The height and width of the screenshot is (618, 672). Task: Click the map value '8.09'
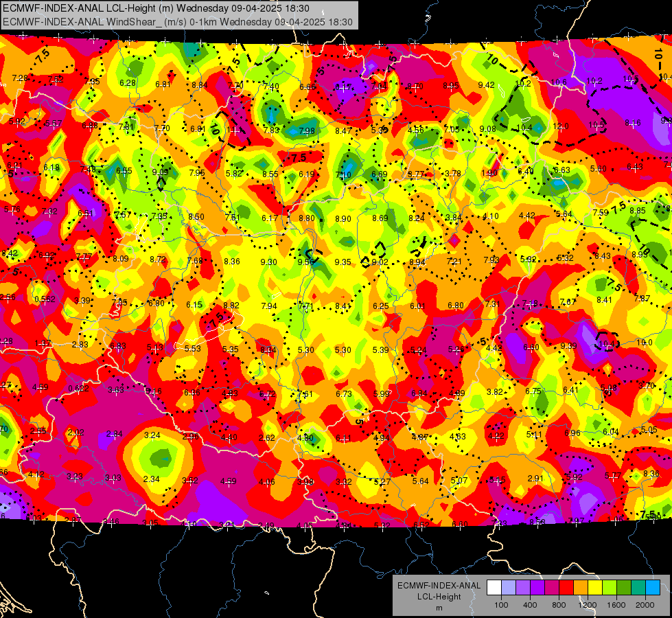point(121,259)
